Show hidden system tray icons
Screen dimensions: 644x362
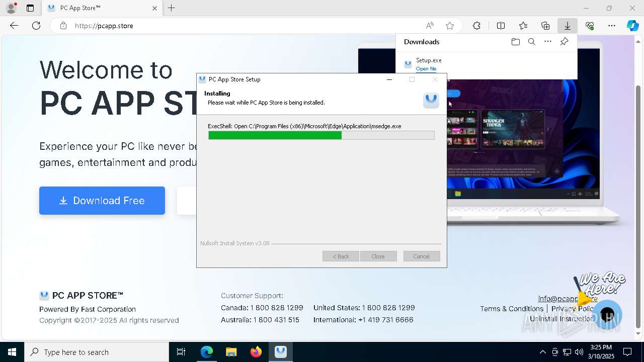click(542, 352)
